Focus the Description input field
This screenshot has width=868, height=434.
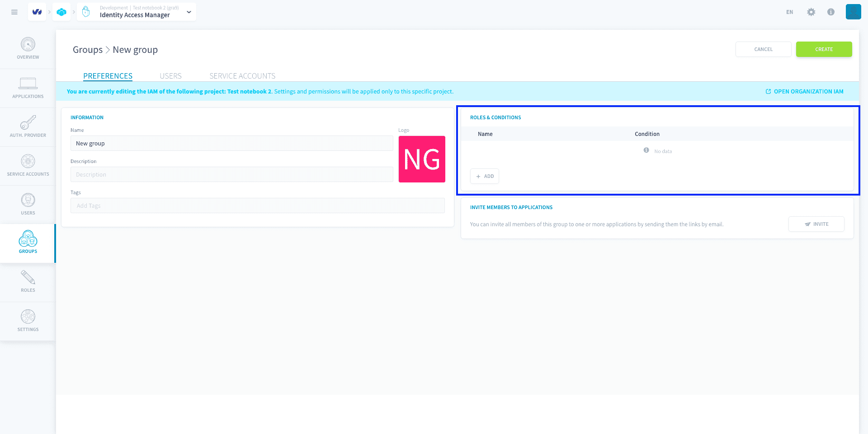point(231,174)
